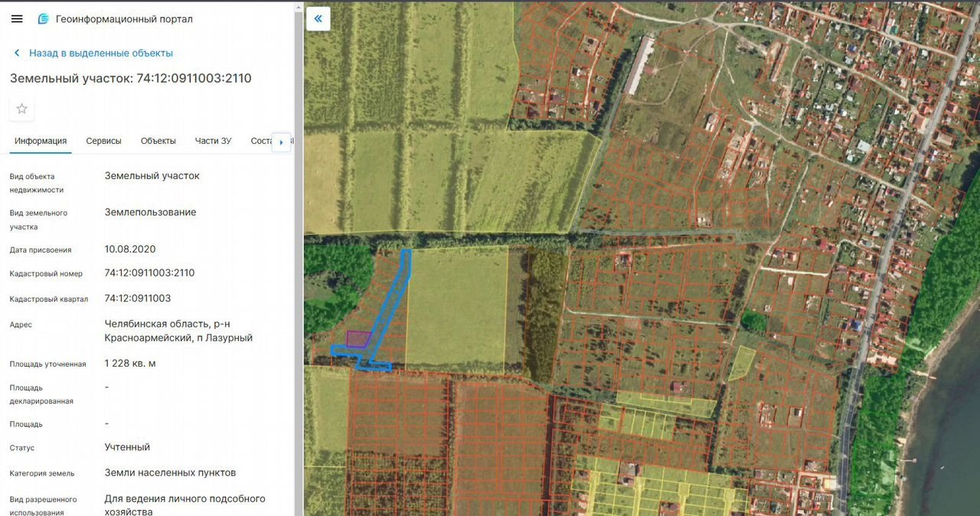Add the parcel to favorites with the star
The image size is (980, 516).
(x=21, y=109)
